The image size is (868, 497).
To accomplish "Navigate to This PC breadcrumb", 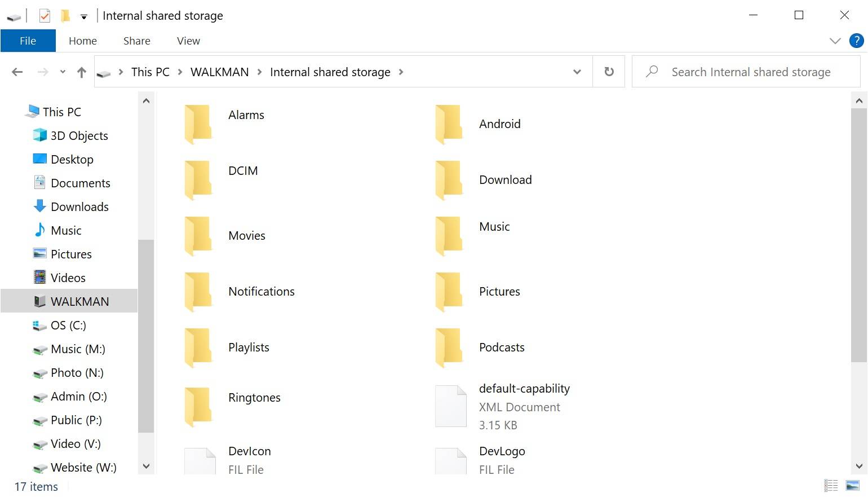I will tap(150, 72).
